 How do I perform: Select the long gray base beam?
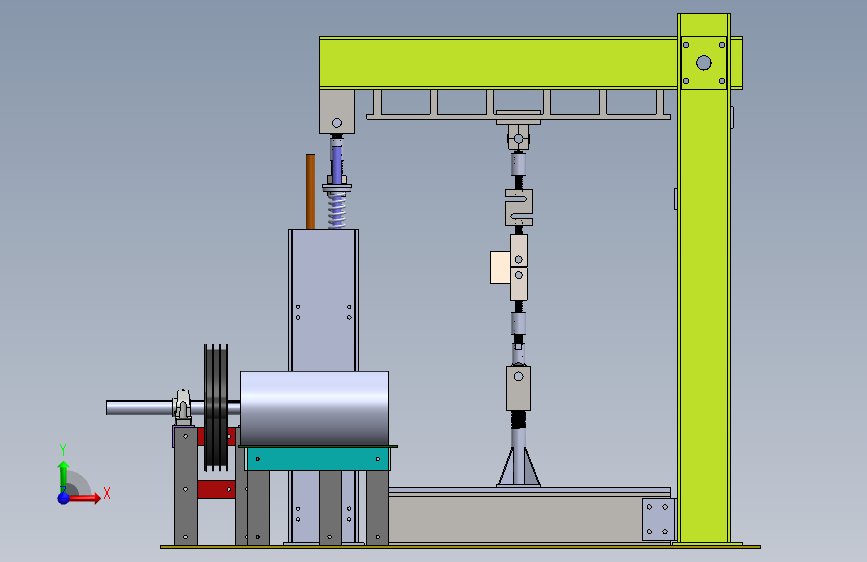coord(514,519)
